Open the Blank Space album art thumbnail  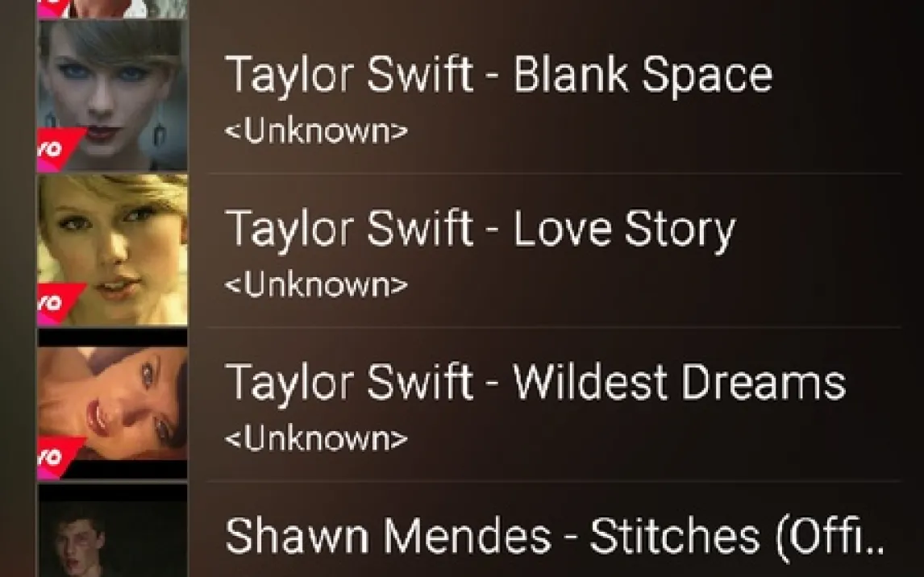[x=113, y=96]
